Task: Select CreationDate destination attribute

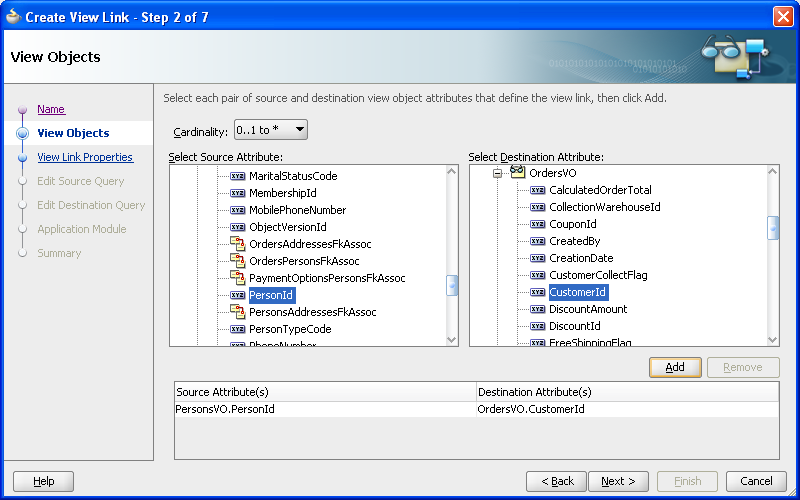Action: click(581, 258)
